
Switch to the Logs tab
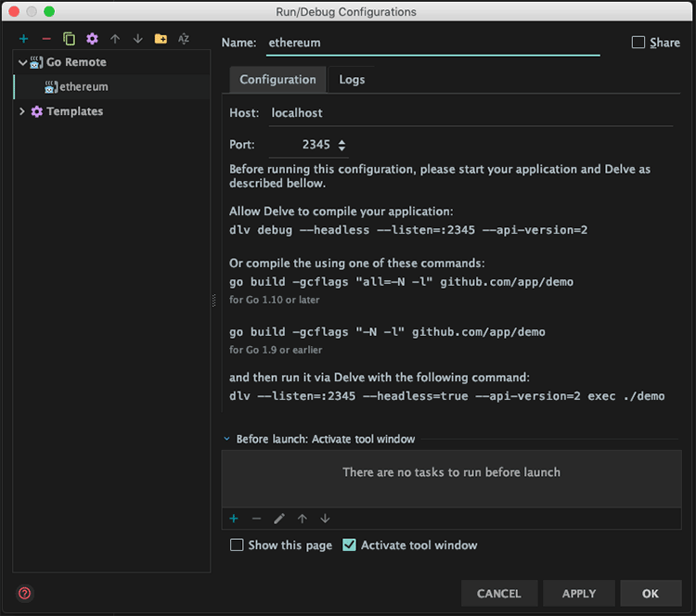352,80
